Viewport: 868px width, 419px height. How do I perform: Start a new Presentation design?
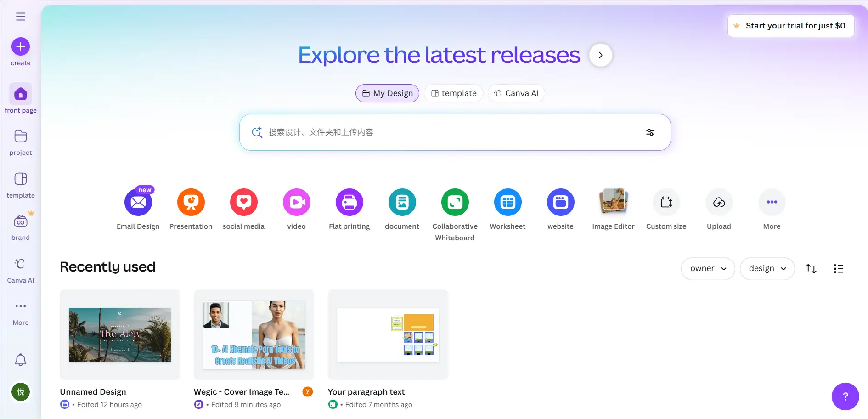tap(191, 202)
